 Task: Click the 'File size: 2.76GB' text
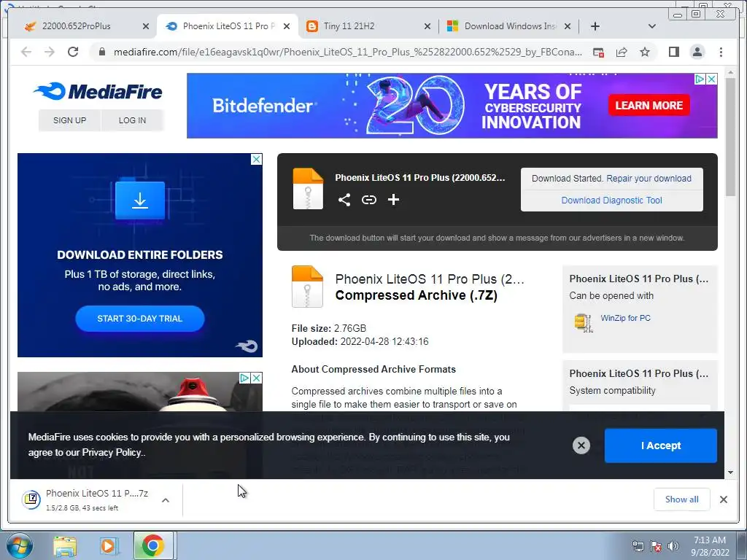coord(329,329)
